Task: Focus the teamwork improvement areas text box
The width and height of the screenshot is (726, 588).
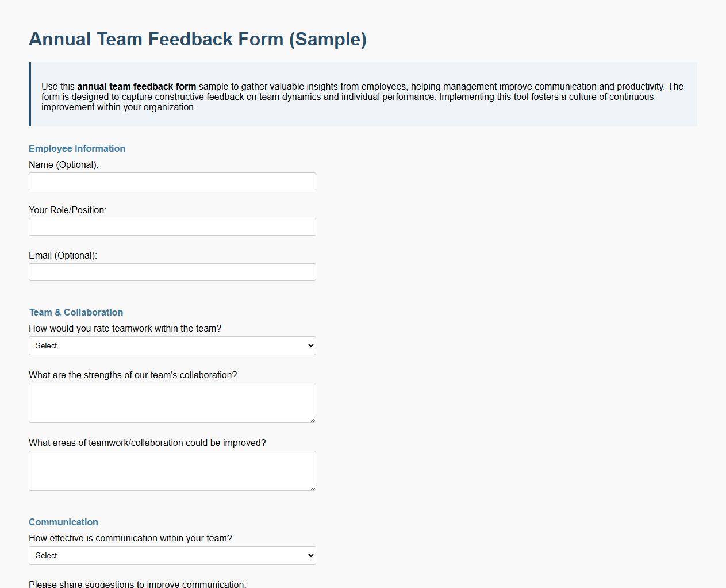Action: click(x=172, y=470)
